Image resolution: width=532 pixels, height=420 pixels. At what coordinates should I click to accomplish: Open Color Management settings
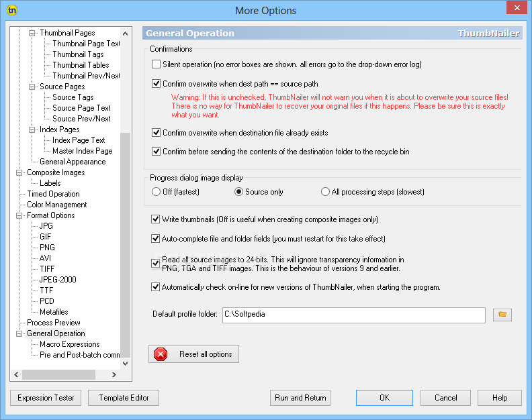pyautogui.click(x=57, y=205)
